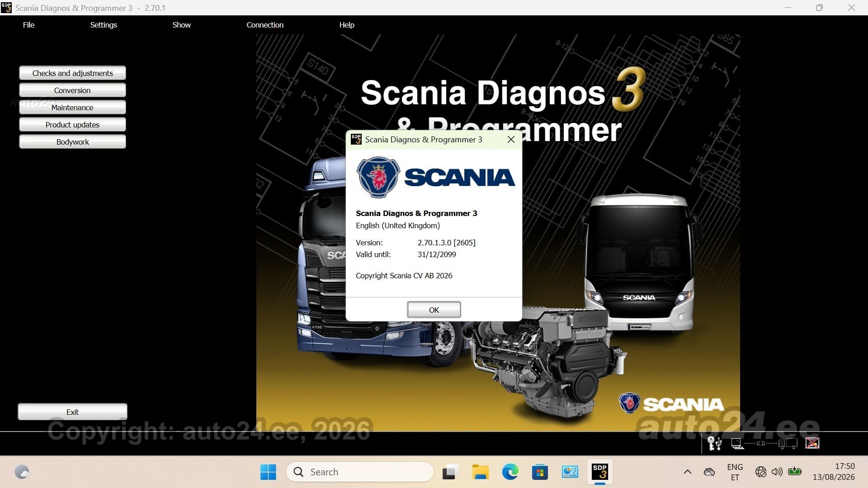Open network settings from the globe tray icon

pos(760,472)
